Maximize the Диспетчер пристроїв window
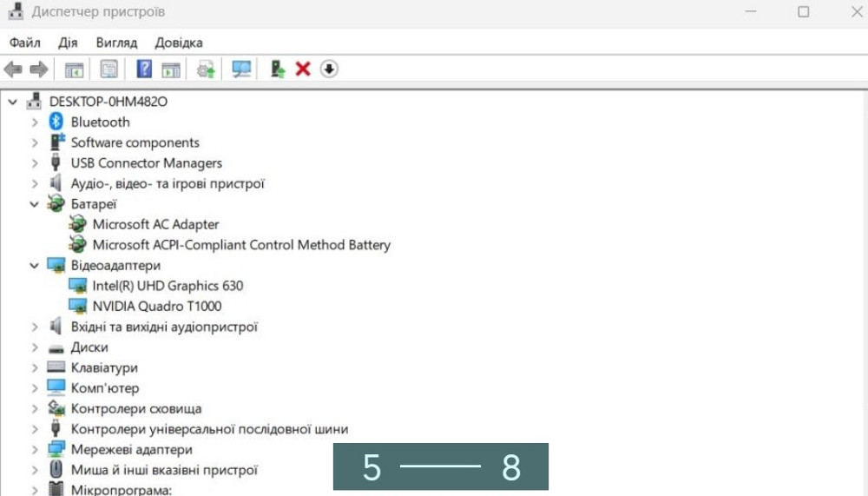868x496 pixels. click(x=803, y=11)
